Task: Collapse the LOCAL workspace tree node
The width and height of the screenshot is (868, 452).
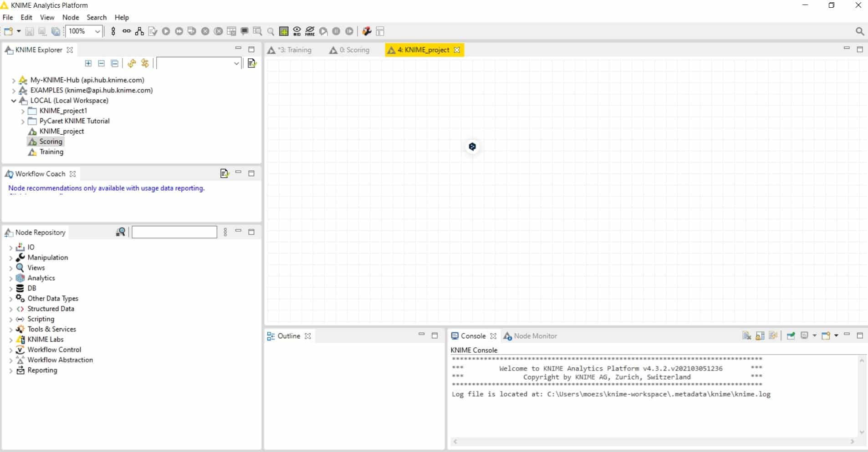Action: (x=14, y=101)
